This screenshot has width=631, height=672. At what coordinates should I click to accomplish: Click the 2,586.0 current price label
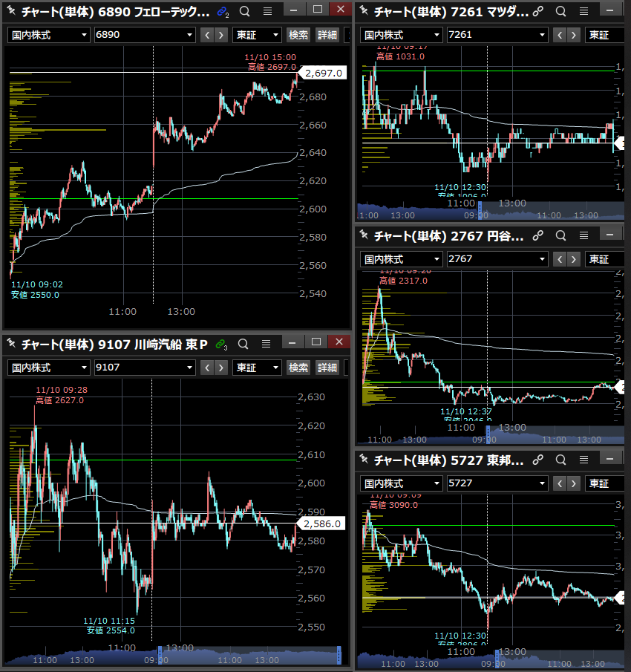(322, 523)
